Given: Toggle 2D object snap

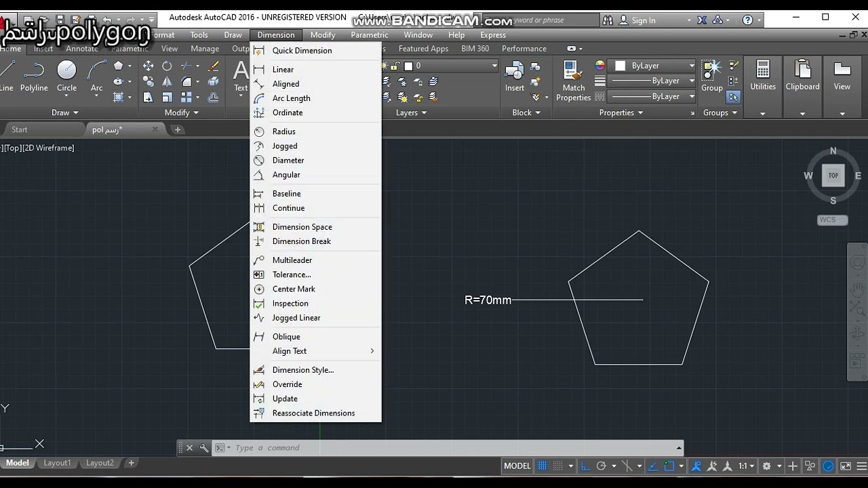Looking at the screenshot, I should pyautogui.click(x=669, y=466).
